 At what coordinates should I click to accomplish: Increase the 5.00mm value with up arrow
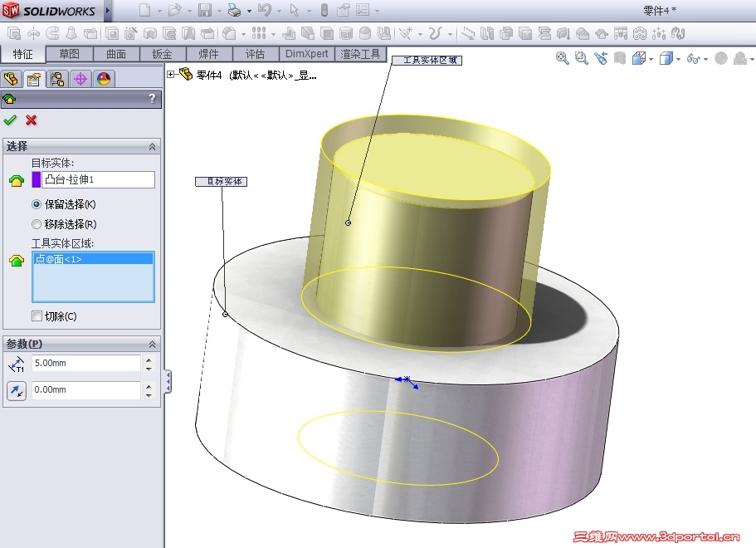coord(149,360)
